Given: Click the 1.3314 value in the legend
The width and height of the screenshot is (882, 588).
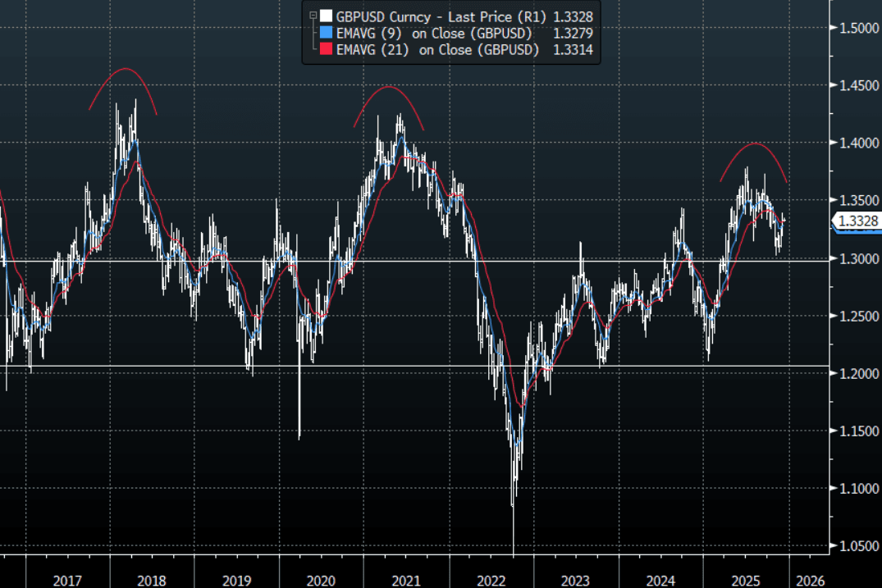Looking at the screenshot, I should (574, 50).
